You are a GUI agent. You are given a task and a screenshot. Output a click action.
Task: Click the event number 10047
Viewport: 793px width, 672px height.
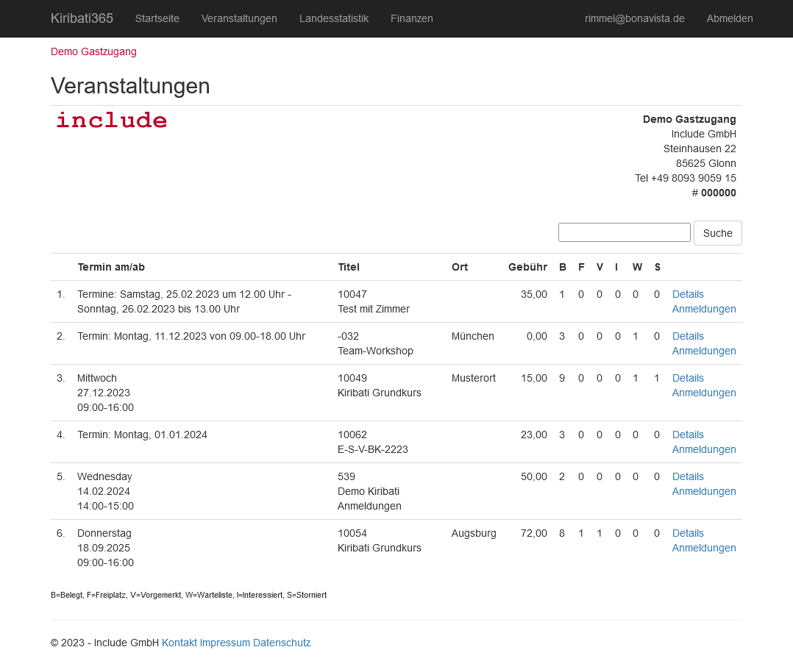[352, 294]
